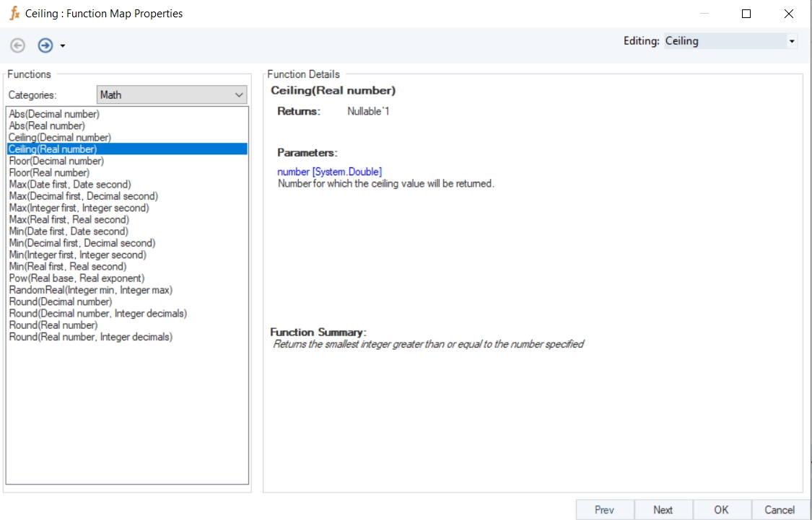Choose RandomReal(Integer min, Integer max)

tap(90, 290)
